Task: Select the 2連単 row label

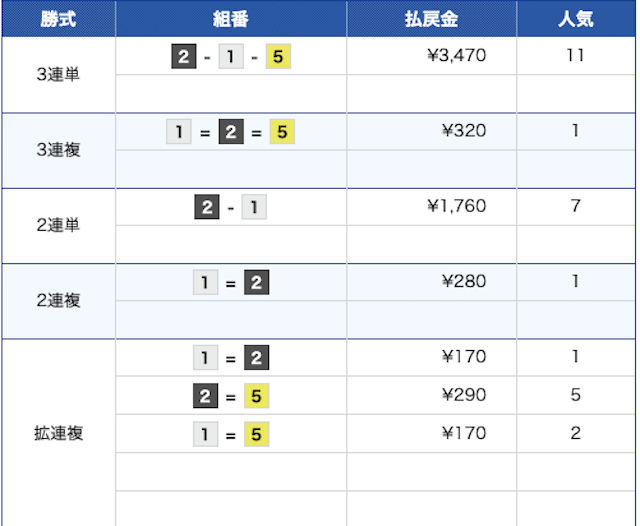Action: pyautogui.click(x=58, y=226)
